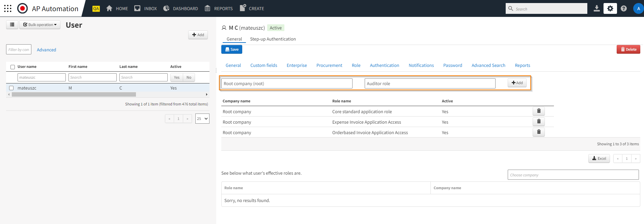Click the settings gear icon

tap(610, 8)
